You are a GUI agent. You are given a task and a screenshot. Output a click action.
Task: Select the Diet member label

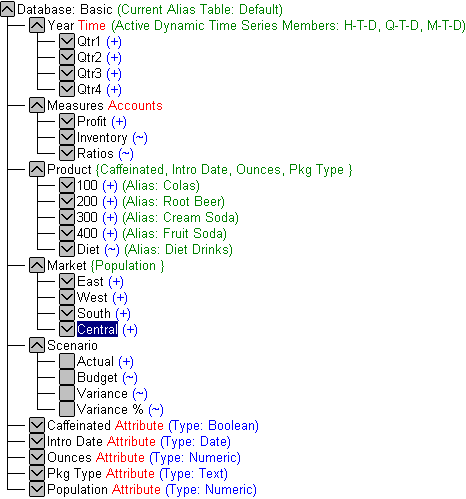(x=88, y=249)
